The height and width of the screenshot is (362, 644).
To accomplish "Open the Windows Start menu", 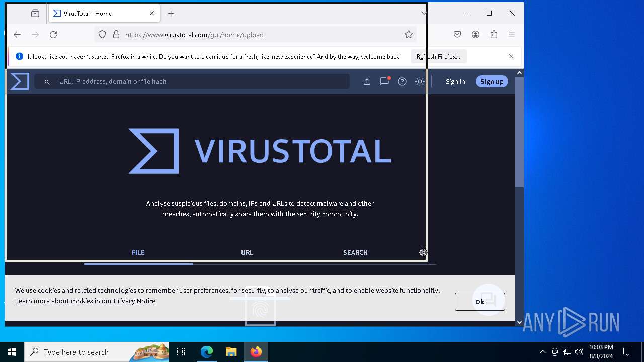I will click(x=12, y=352).
